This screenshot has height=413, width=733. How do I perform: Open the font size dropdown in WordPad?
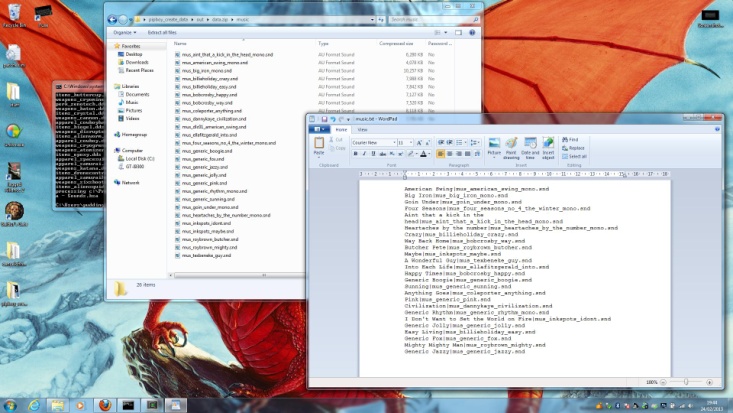pyautogui.click(x=410, y=143)
